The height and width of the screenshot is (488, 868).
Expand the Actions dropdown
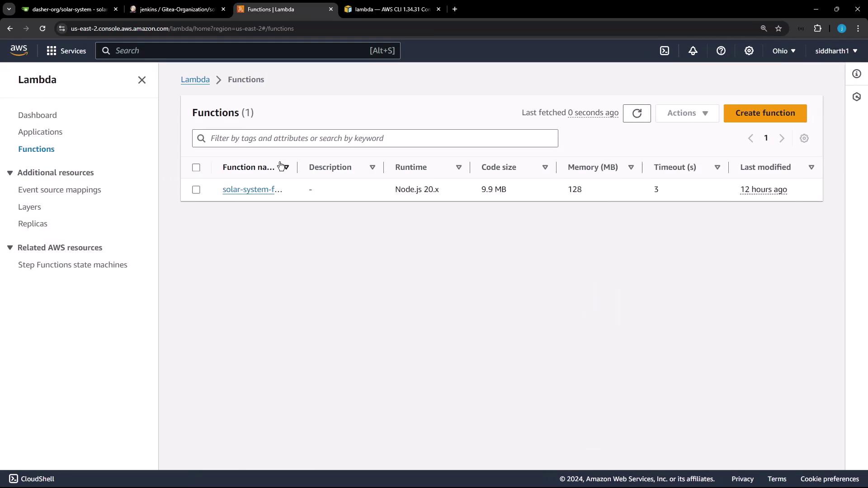(687, 113)
